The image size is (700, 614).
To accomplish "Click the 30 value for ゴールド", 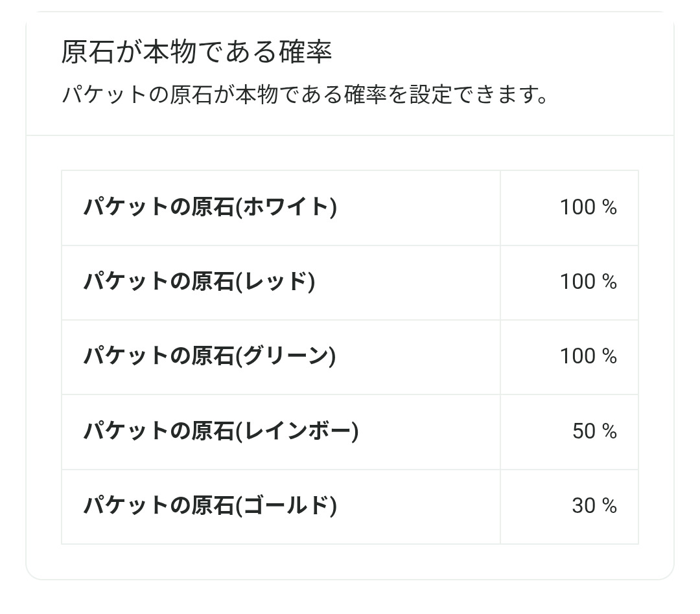I will coord(583,506).
